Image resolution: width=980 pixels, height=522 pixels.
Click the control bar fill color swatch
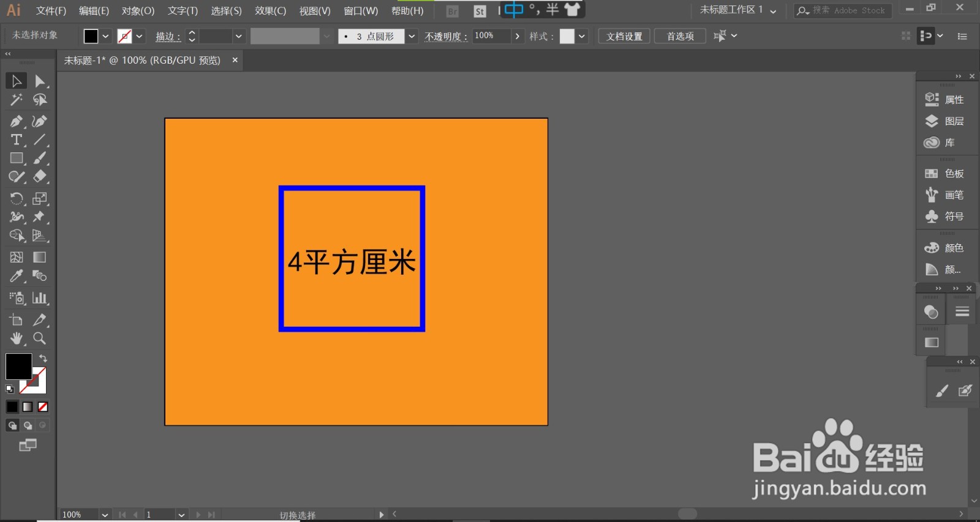tap(91, 36)
